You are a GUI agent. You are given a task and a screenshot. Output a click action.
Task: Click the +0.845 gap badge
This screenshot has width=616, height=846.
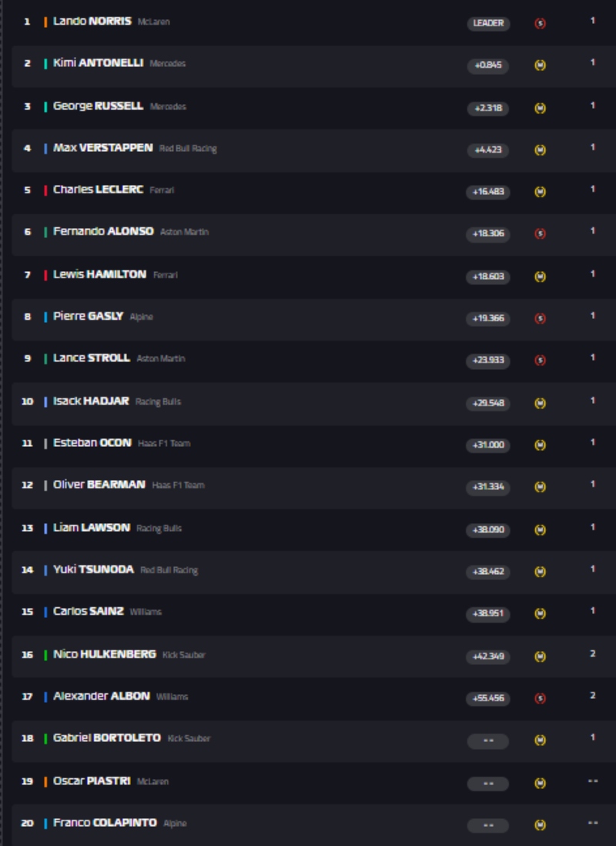(488, 65)
